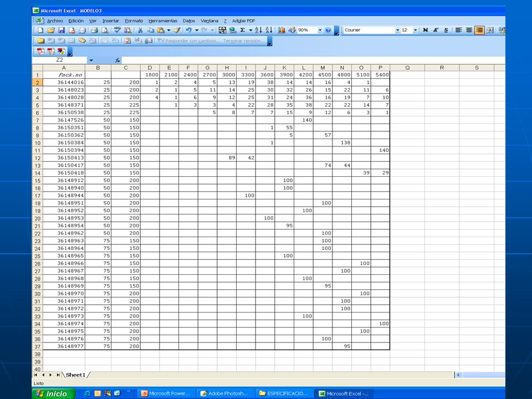Select cell containing 36150413
Viewport: 532px width, 399px height.
(x=64, y=158)
